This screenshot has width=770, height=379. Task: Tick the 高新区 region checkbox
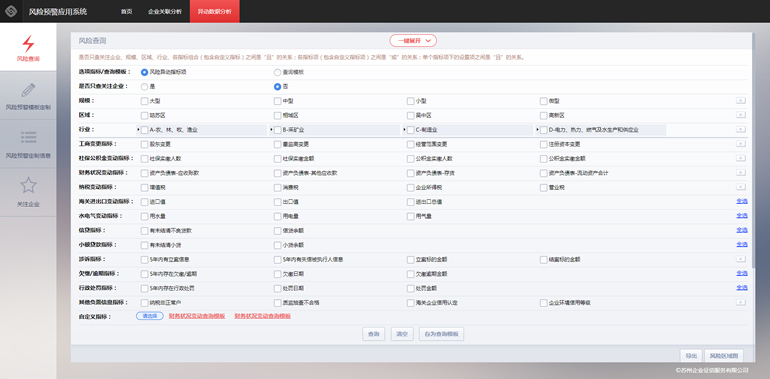tap(544, 115)
